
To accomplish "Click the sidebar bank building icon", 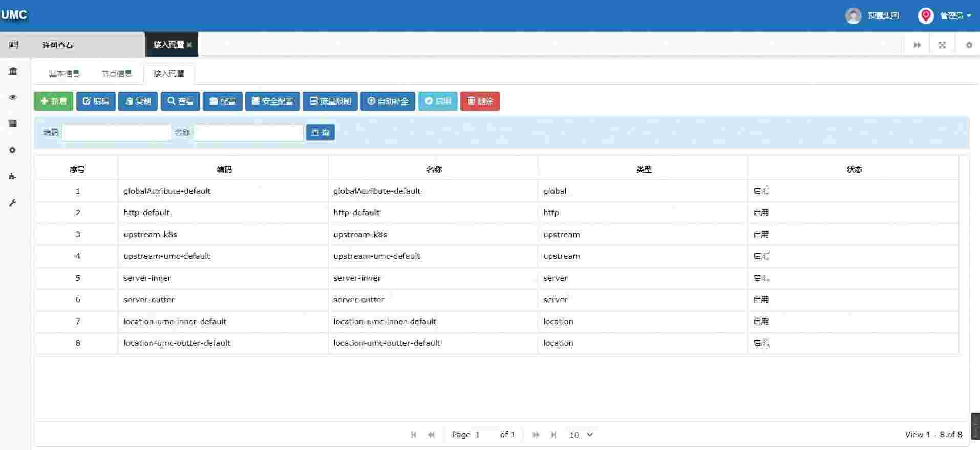I will 13,71.
